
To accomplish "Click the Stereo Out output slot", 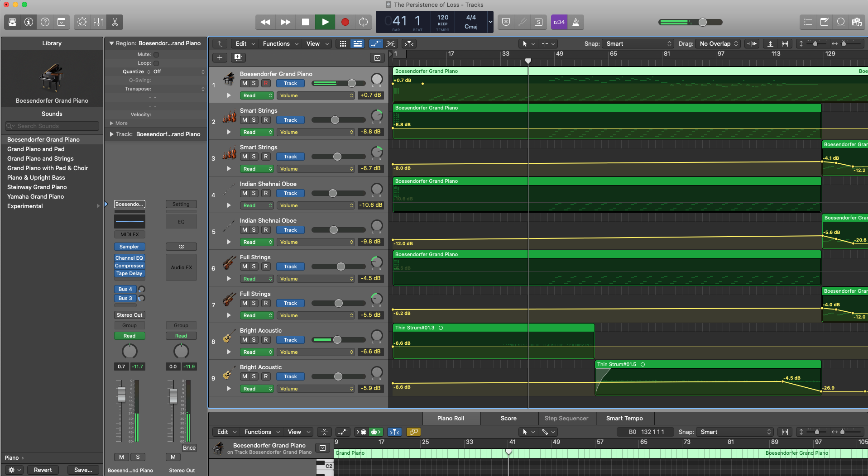I will pos(129,315).
